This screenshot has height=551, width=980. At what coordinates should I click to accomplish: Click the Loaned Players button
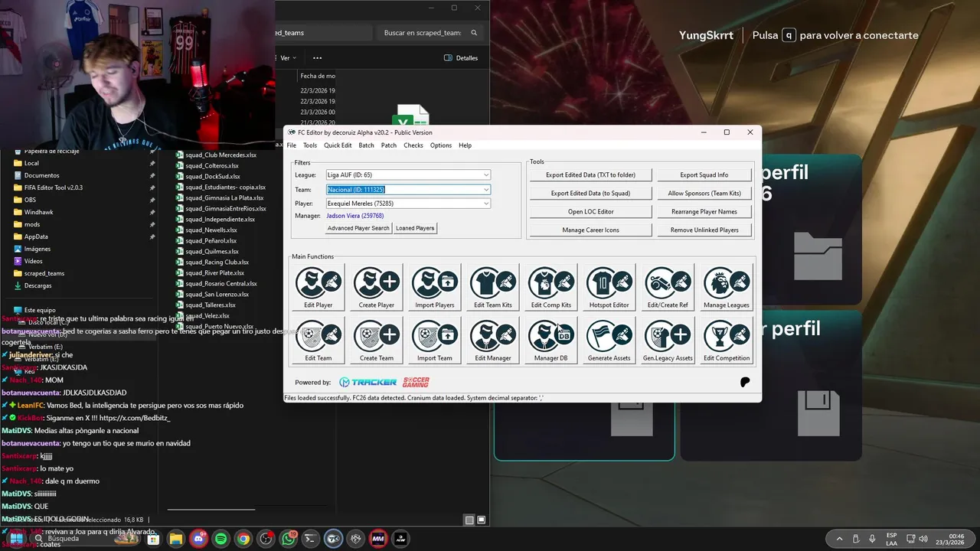pos(415,228)
